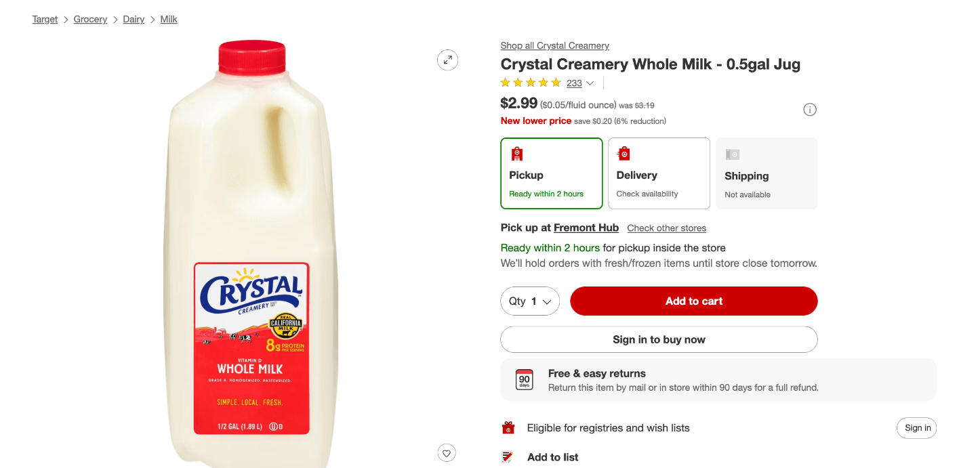This screenshot has height=468, width=980.
Task: Expand the product image to fullscreen
Action: [447, 60]
